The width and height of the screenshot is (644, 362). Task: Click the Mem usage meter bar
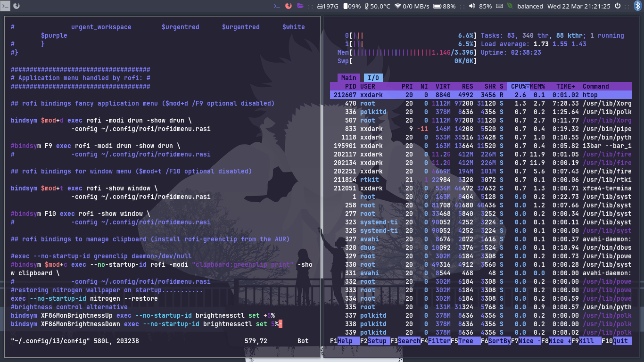pyautogui.click(x=407, y=52)
